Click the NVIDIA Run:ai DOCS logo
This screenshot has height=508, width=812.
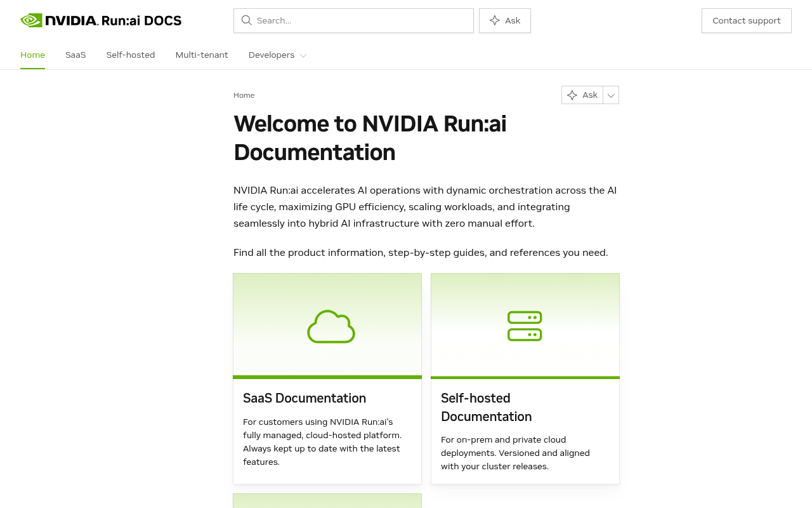[101, 20]
